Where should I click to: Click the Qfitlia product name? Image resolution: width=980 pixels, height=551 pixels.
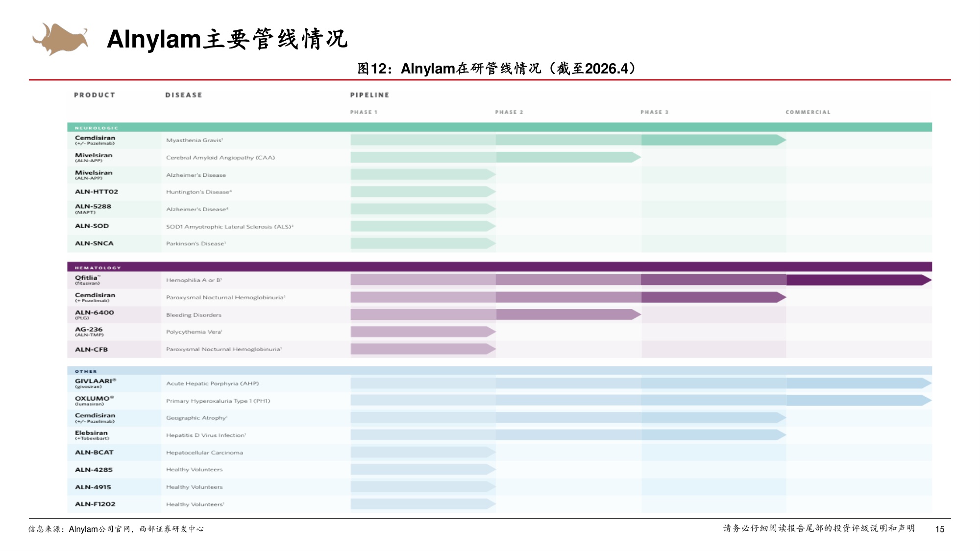[x=88, y=278]
